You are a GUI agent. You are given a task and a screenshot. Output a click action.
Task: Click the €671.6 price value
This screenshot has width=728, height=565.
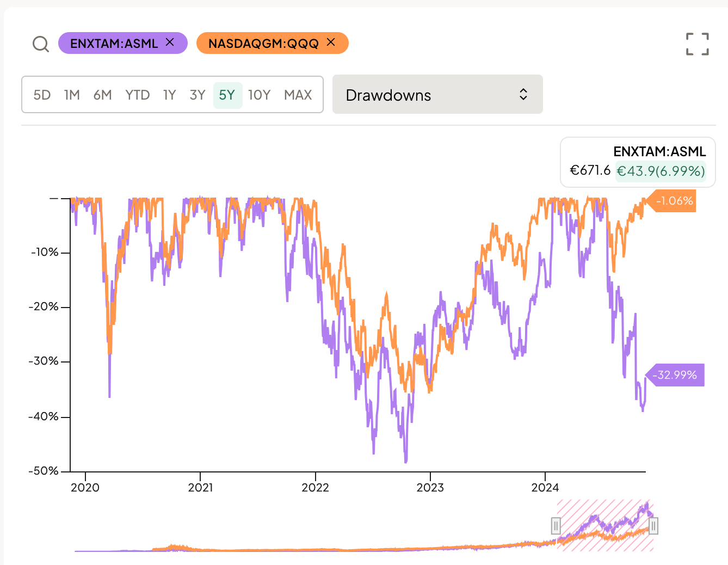click(590, 170)
